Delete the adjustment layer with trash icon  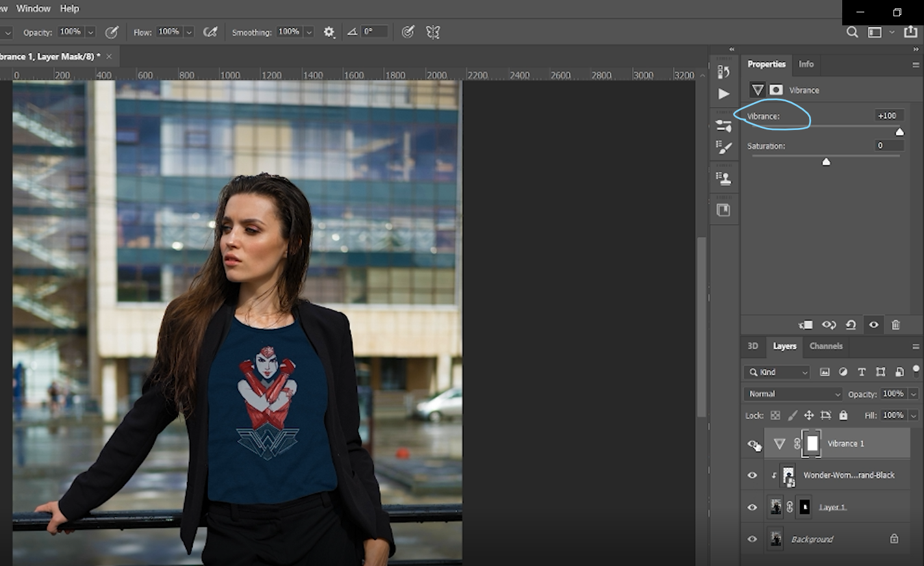tap(895, 325)
